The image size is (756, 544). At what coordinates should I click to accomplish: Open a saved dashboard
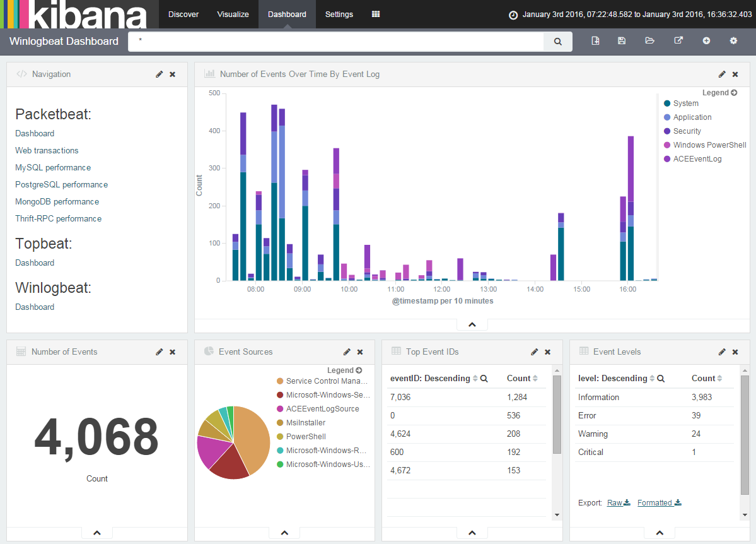(650, 40)
